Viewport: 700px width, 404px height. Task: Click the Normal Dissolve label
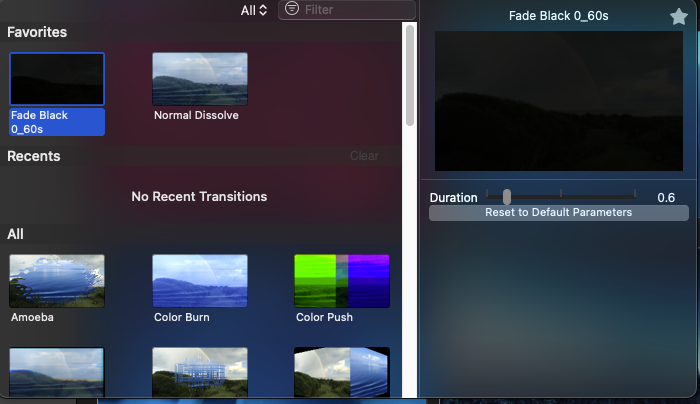tap(196, 115)
